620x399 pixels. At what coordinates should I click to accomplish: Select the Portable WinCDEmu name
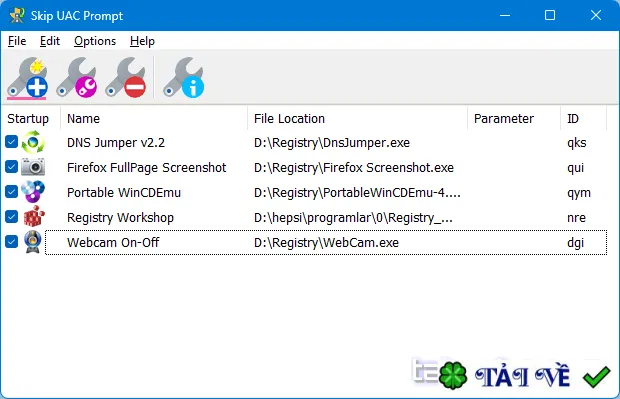pos(124,193)
